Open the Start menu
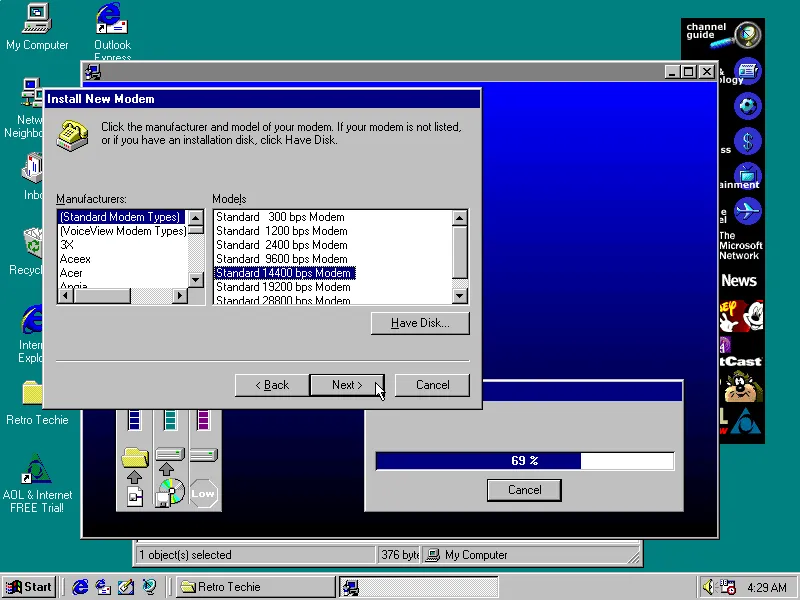The height and width of the screenshot is (600, 800). [28, 587]
